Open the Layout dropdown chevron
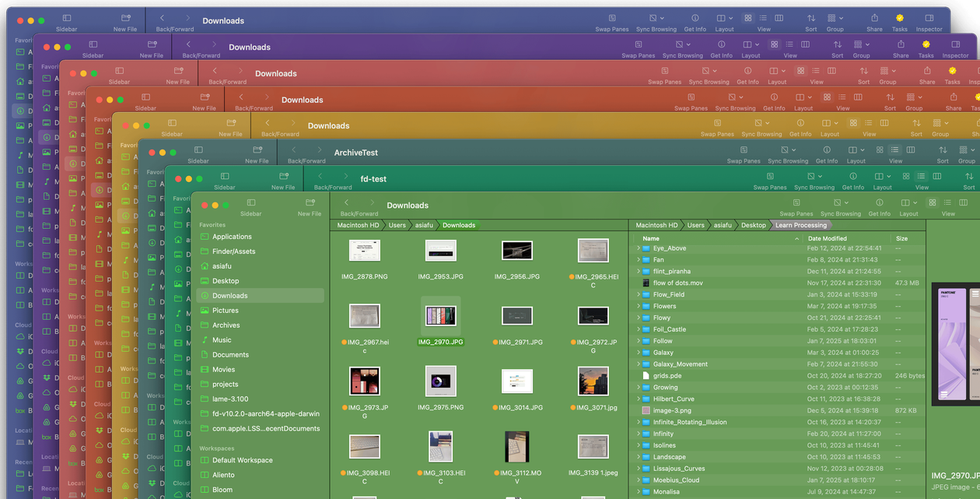 coord(915,202)
